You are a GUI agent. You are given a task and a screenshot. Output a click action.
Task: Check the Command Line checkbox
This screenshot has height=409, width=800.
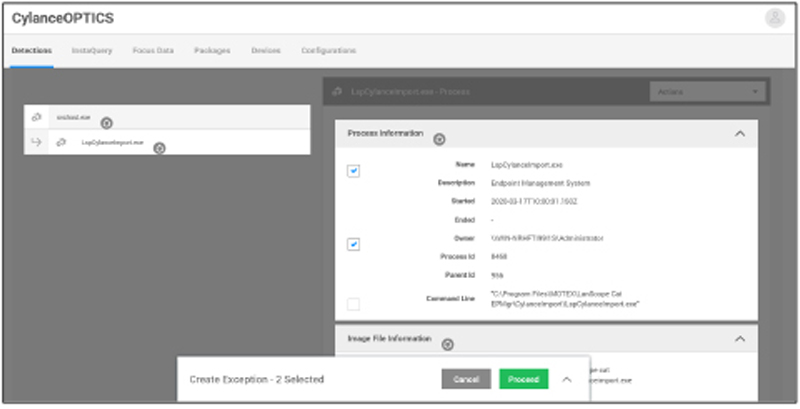pos(353,304)
